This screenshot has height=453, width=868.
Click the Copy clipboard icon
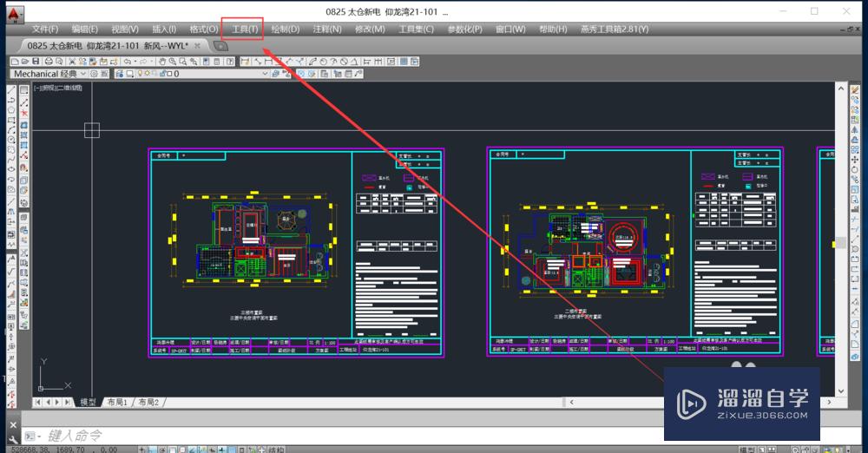82,62
